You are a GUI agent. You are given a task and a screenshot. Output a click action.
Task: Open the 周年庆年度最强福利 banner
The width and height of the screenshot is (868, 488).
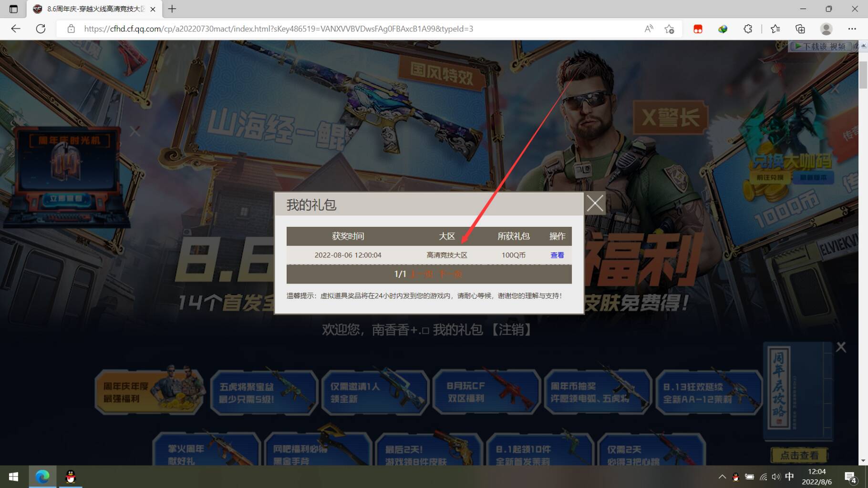pyautogui.click(x=150, y=392)
